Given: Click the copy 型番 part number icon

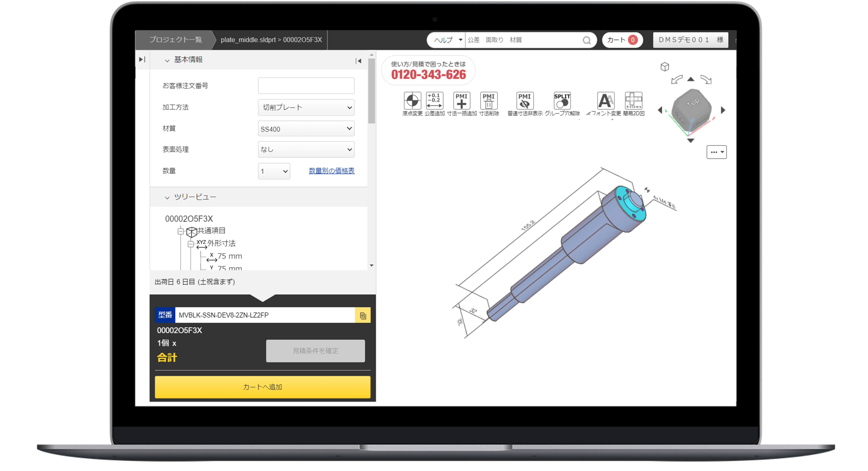Looking at the screenshot, I should click(x=363, y=315).
